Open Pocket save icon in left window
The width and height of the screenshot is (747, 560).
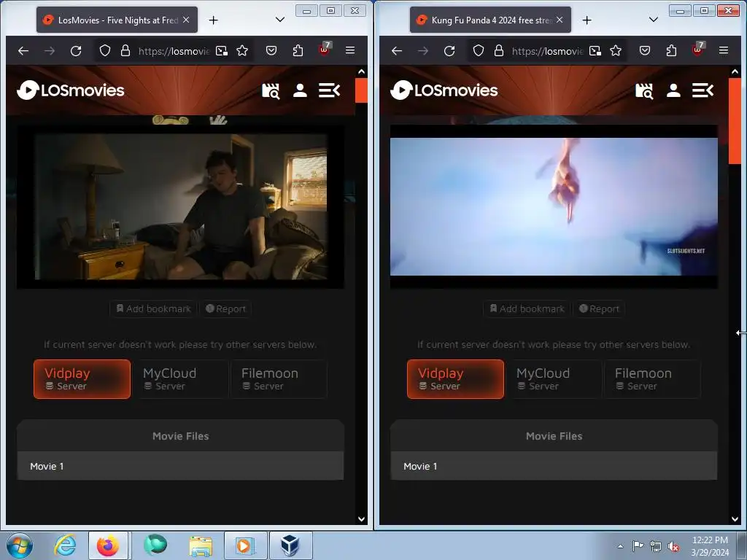[x=271, y=50]
